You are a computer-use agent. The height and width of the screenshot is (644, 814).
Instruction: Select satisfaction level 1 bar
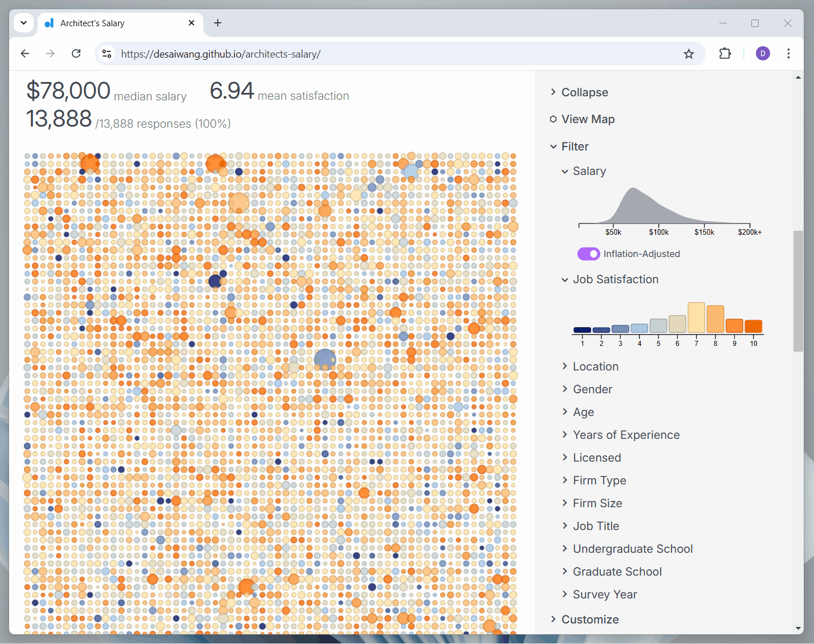coord(582,330)
